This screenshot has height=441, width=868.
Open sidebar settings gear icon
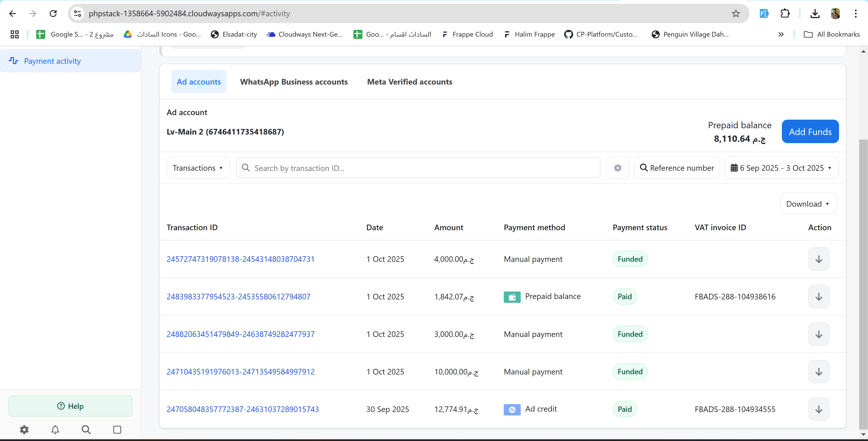coord(24,429)
